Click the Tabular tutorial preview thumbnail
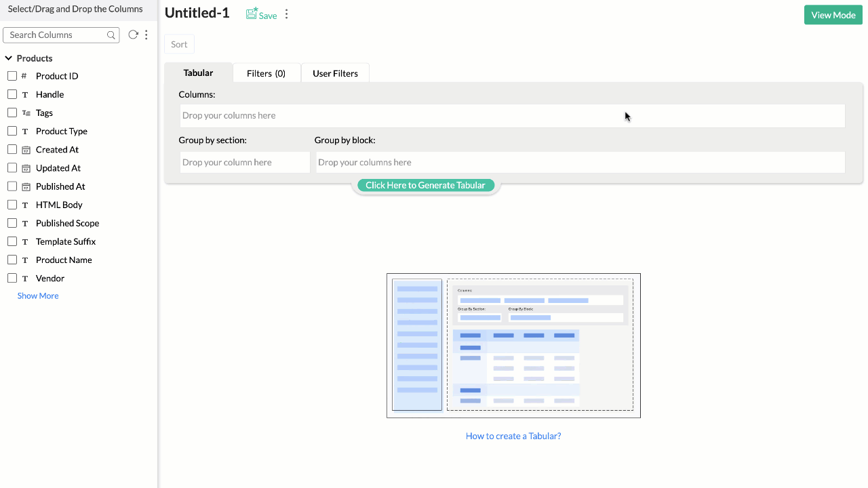This screenshot has height=488, width=868. (x=513, y=346)
